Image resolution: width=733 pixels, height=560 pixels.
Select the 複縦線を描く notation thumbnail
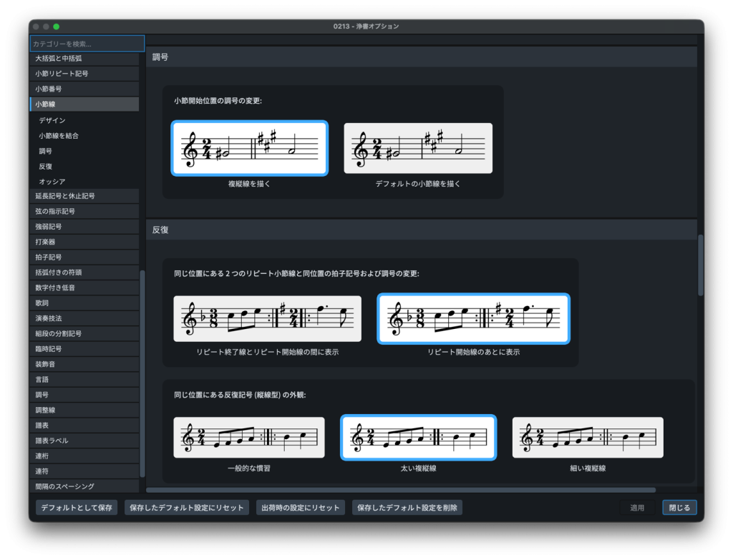[249, 148]
